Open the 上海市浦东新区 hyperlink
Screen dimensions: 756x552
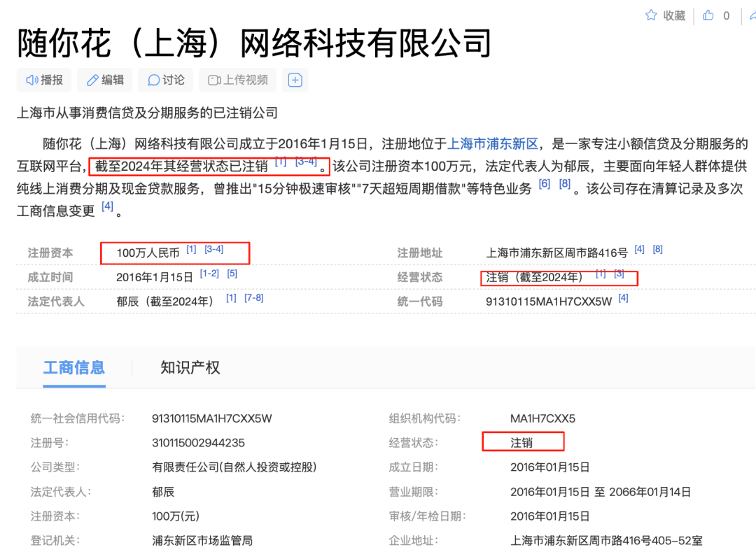(492, 144)
